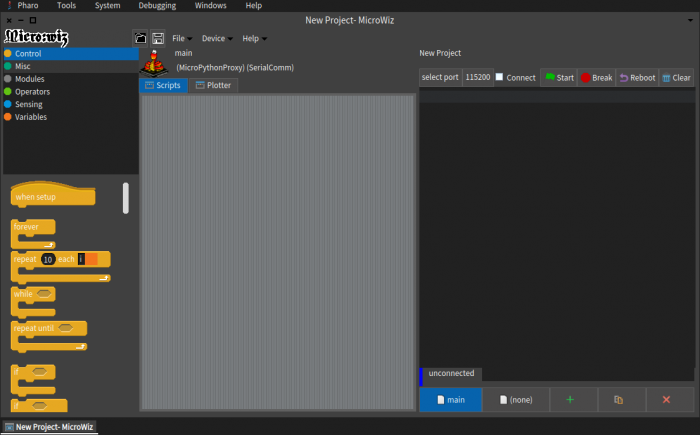Select the (none) file tab

pyautogui.click(x=516, y=400)
